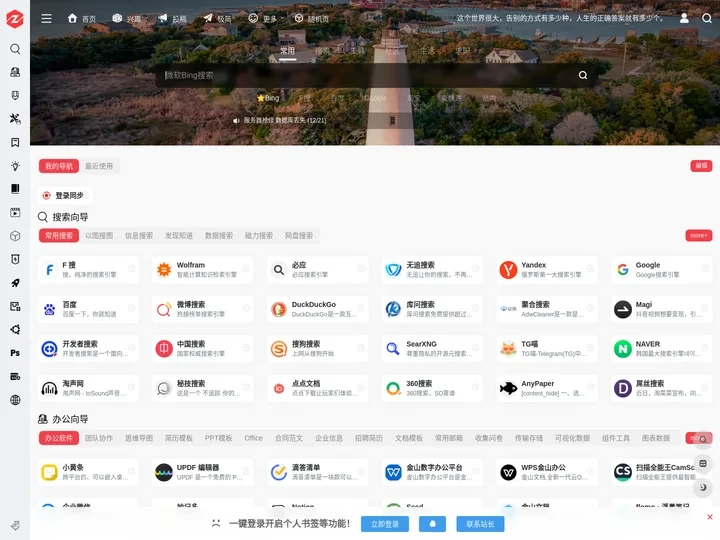Select 站内 site search option
Viewport: 720px width, 540px height.
pos(489,98)
